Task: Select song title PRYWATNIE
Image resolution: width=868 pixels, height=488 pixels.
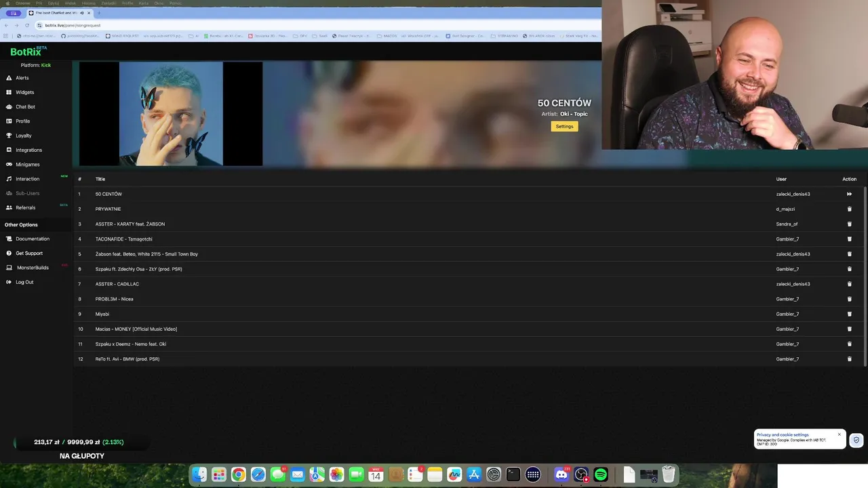Action: (x=108, y=209)
